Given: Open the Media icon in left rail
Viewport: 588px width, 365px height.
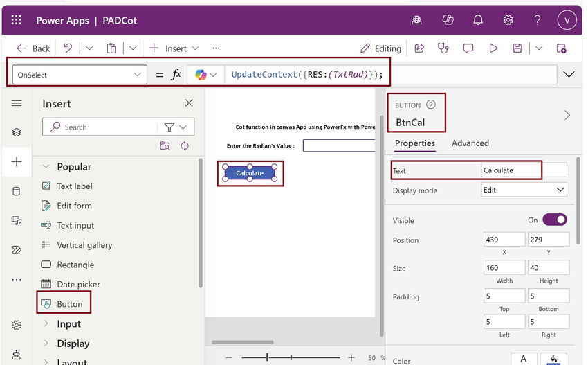Looking at the screenshot, I should point(17,220).
